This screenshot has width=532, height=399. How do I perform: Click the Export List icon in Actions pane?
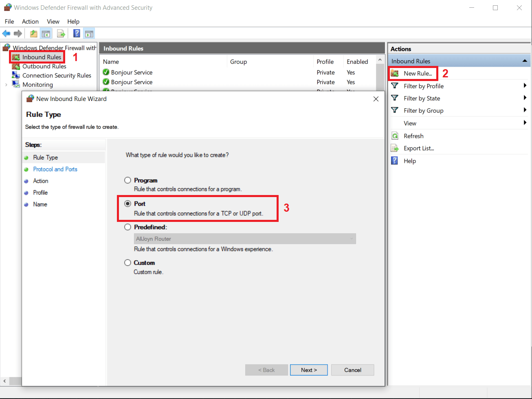(395, 148)
